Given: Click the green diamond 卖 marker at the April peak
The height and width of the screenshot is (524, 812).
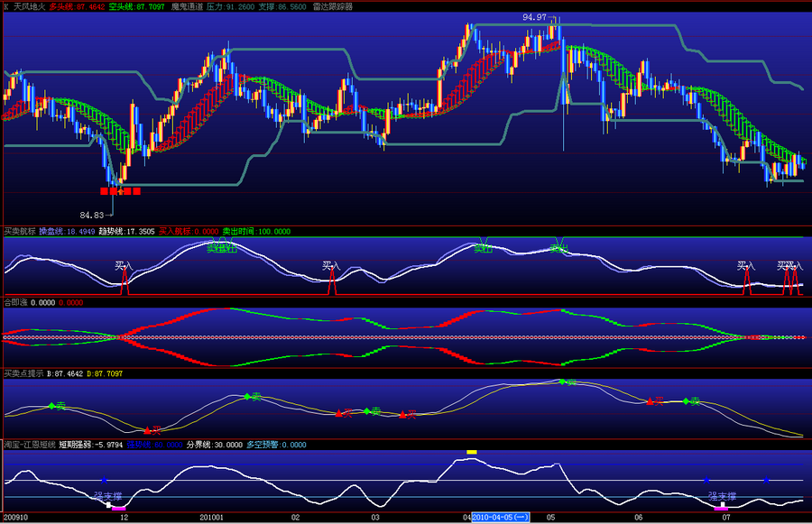Looking at the screenshot, I should tap(562, 382).
